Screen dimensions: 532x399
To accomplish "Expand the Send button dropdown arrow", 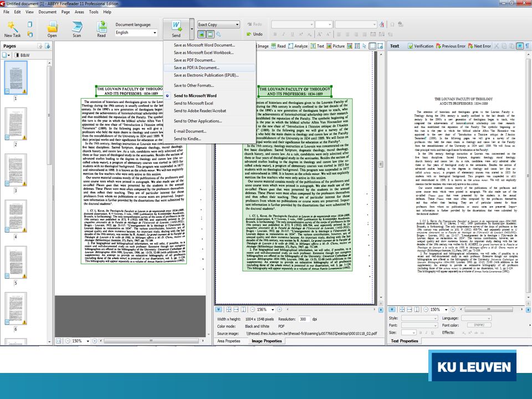I will pos(192,28).
